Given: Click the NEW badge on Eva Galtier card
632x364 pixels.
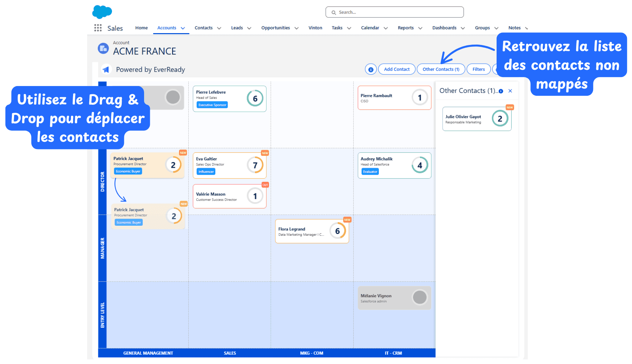Looking at the screenshot, I should (x=265, y=153).
